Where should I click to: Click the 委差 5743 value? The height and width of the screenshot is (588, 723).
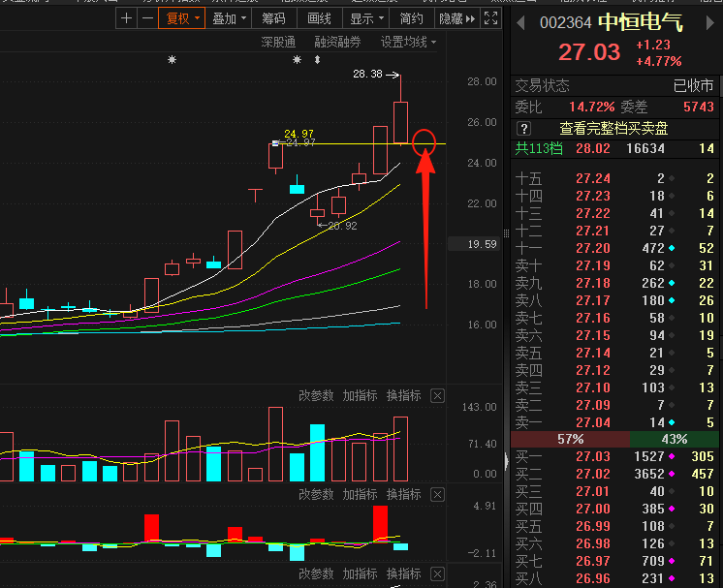point(698,107)
